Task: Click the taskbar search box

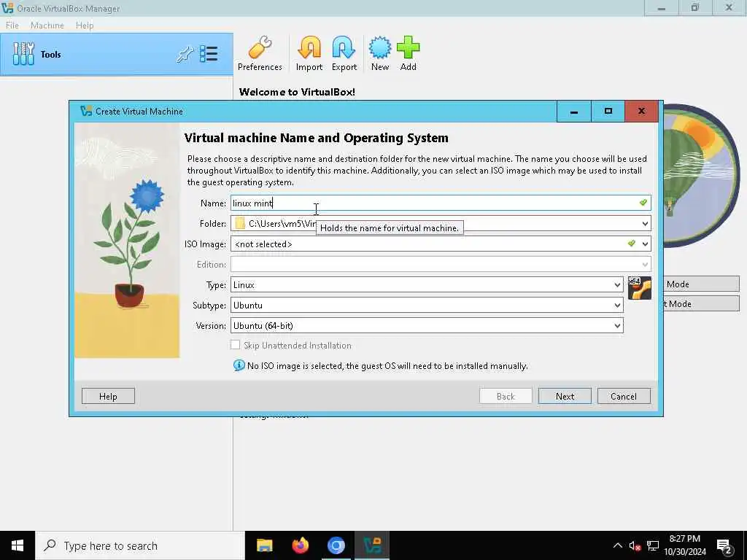Action: coord(140,545)
